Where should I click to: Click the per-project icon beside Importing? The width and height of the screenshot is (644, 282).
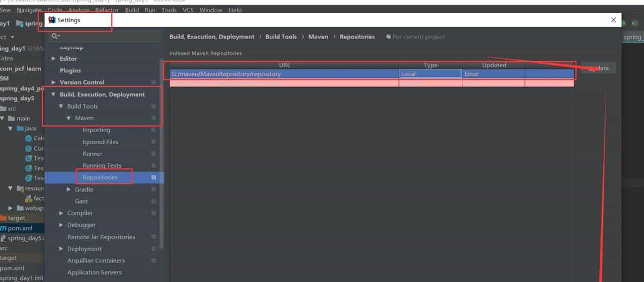(x=153, y=130)
